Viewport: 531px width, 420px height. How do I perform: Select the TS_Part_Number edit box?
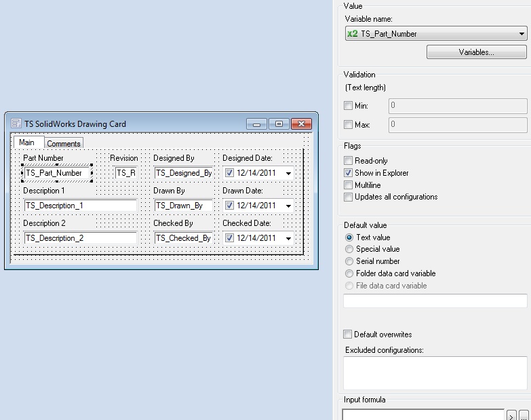point(57,173)
